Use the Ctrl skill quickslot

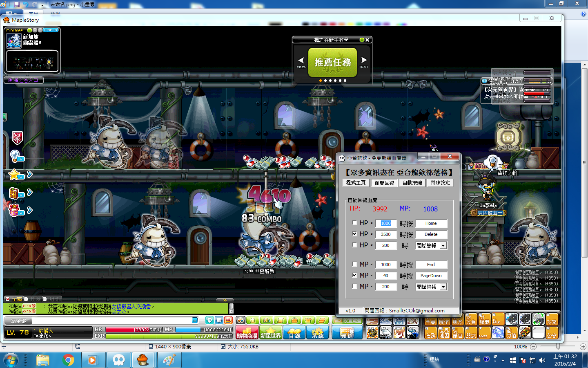372,332
